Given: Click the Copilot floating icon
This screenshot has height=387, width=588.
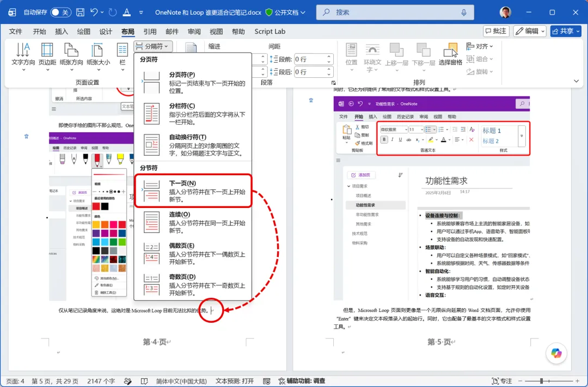Looking at the screenshot, I should point(556,353).
